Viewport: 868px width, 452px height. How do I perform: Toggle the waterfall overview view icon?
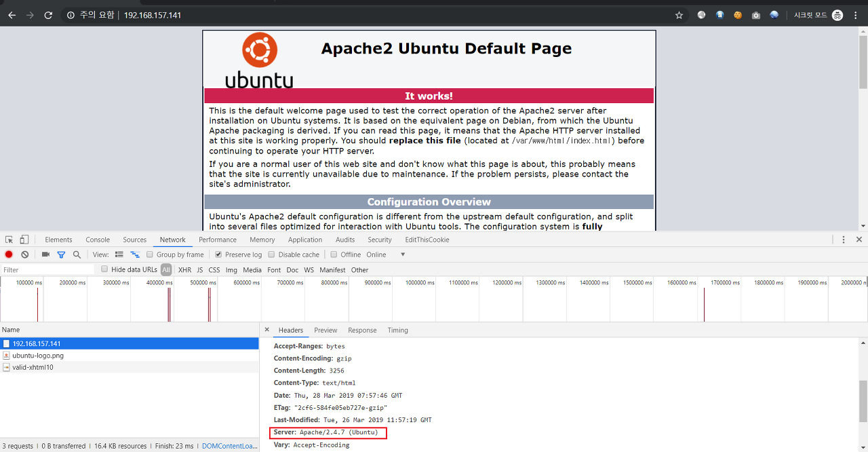point(135,255)
